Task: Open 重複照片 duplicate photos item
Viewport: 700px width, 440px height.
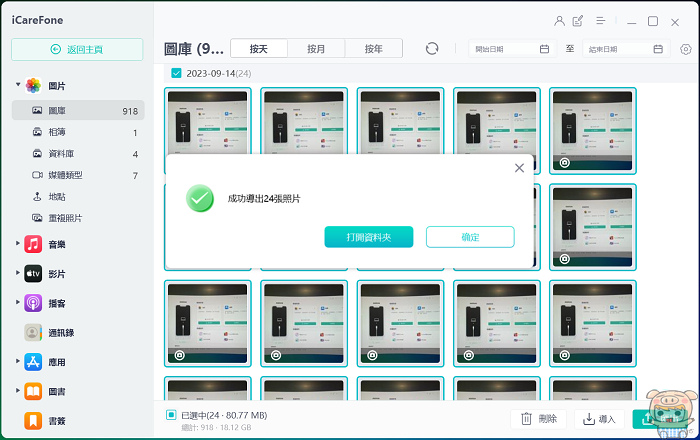Action: [x=78, y=218]
